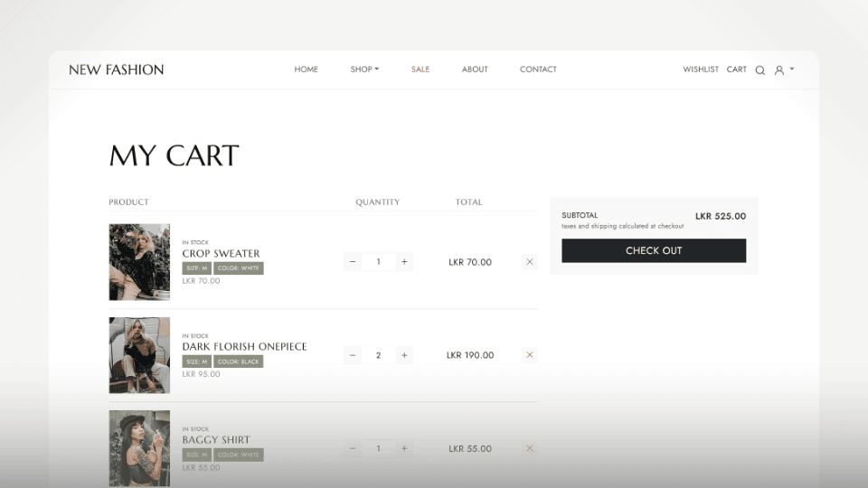
Task: Click the NEW FASHION logo
Action: [117, 70]
